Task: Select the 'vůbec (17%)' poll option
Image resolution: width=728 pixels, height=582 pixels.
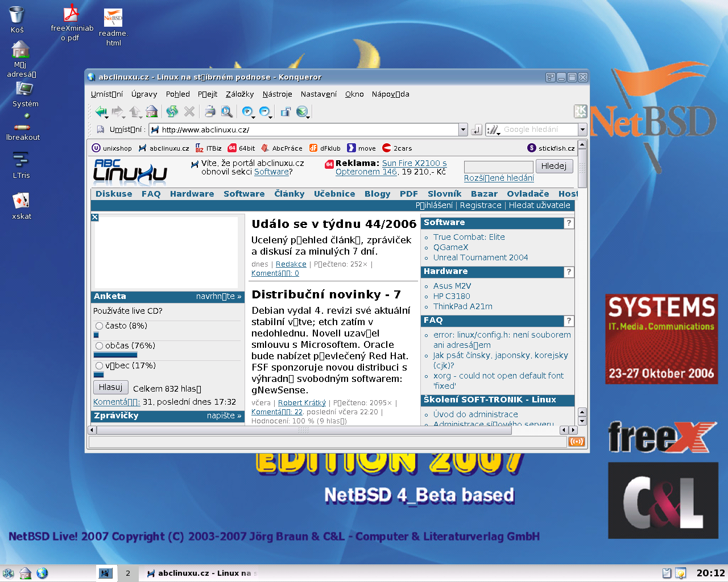Action: (x=99, y=365)
